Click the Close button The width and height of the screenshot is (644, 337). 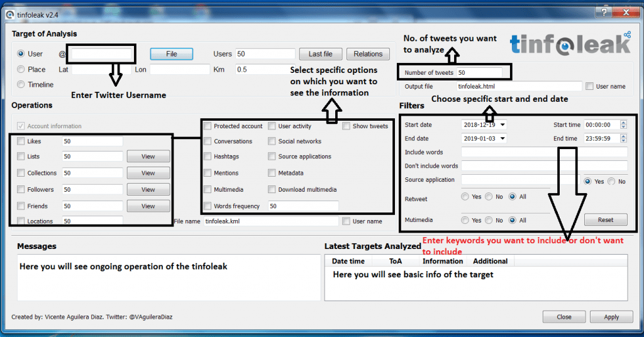[x=564, y=317]
